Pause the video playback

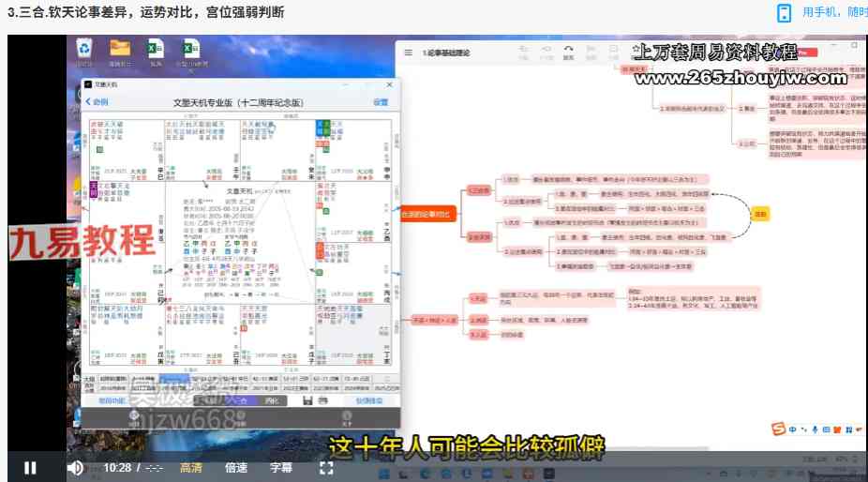[x=30, y=467]
